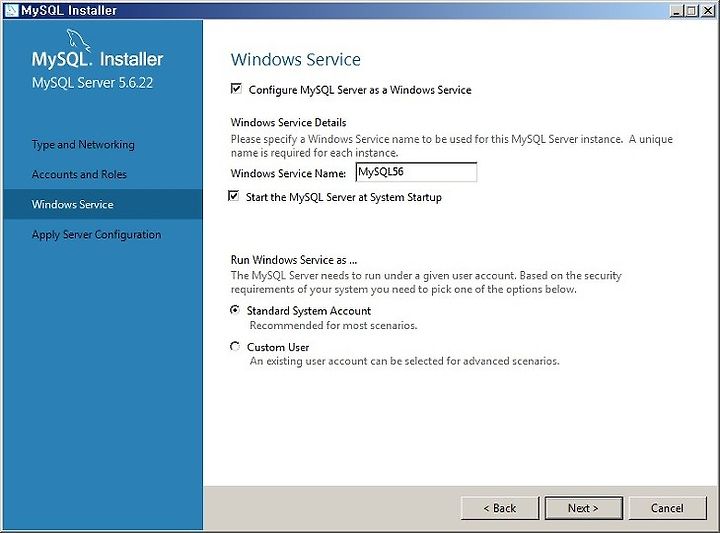Click the Windows Service Name: label
720x533 pixels.
point(288,174)
